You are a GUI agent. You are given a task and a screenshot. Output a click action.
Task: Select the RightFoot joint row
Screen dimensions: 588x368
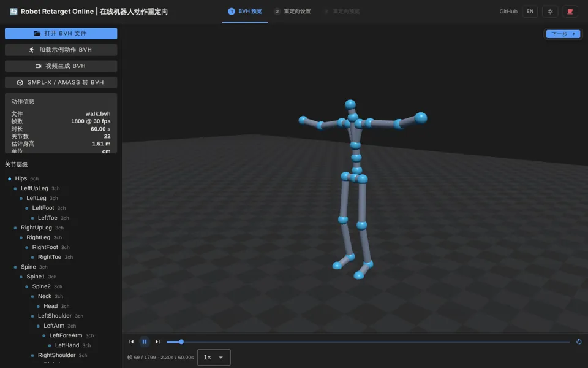pos(61,247)
